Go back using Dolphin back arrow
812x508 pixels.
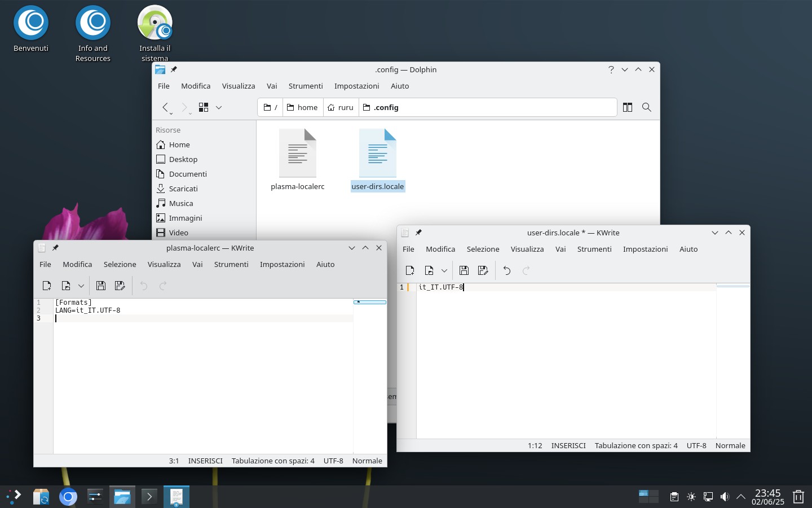[x=165, y=107]
